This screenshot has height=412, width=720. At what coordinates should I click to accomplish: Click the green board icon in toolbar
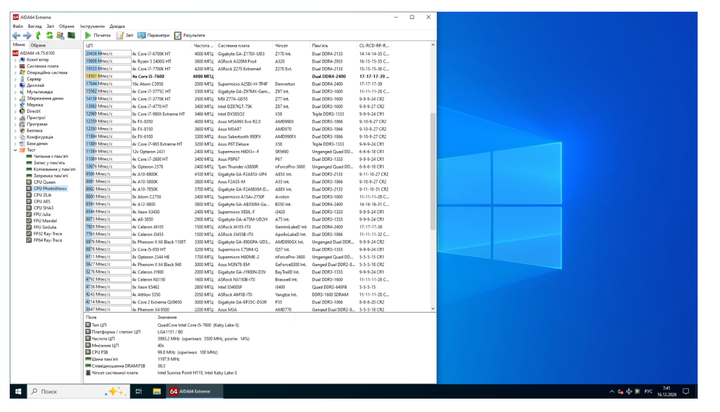(71, 35)
